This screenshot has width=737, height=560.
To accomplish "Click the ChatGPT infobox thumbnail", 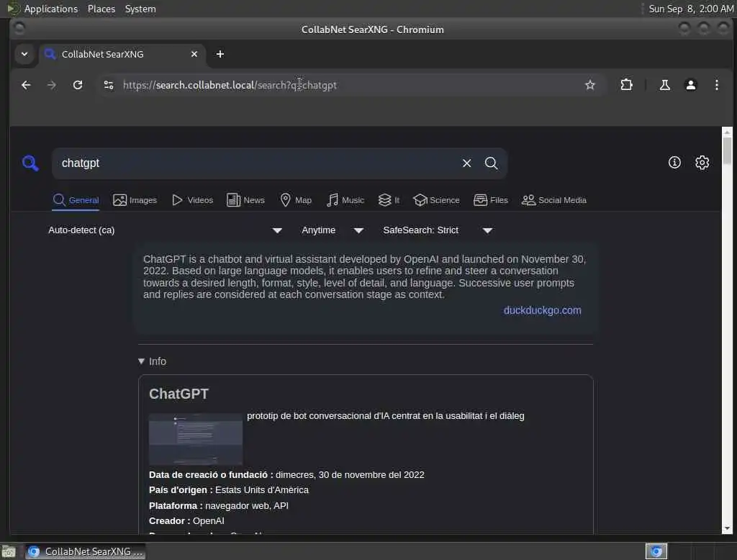I will (x=196, y=439).
